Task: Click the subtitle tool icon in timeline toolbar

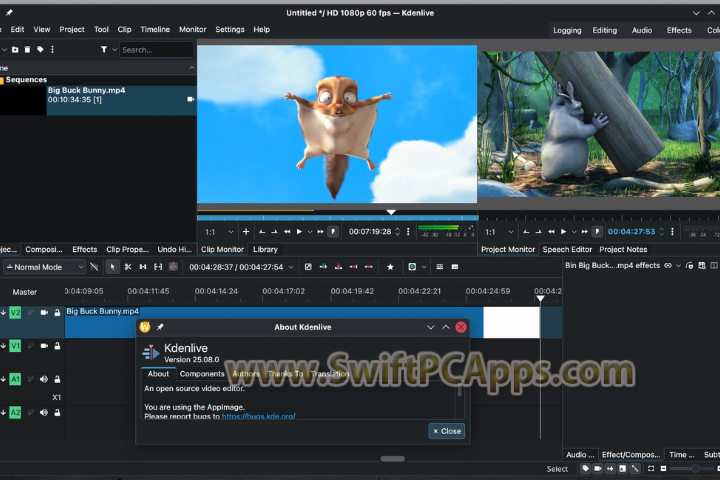Action: [x=455, y=267]
